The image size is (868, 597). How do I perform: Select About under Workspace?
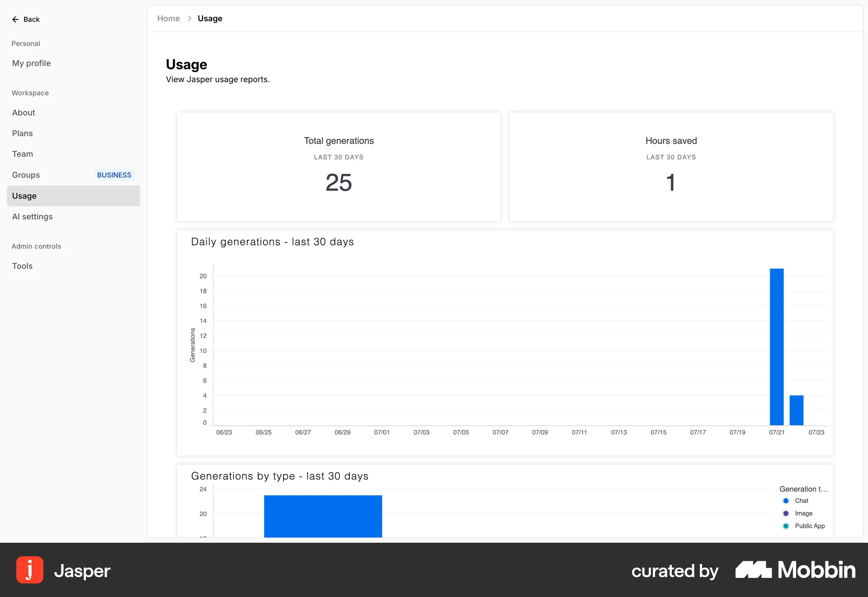point(23,113)
